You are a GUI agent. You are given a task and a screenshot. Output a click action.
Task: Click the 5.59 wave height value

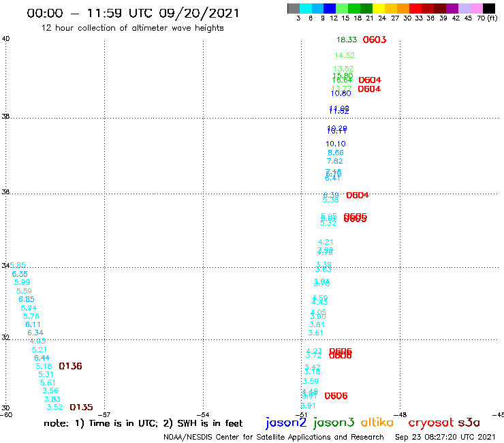pos(24,291)
